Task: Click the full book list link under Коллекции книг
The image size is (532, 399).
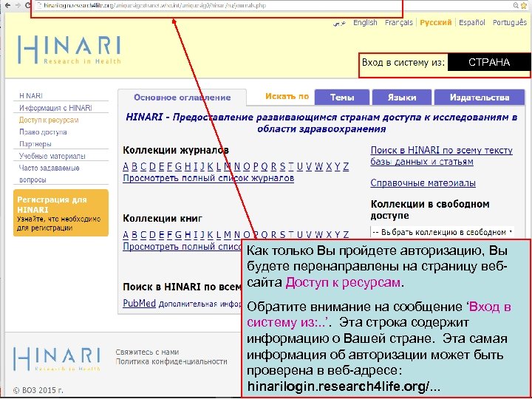Action: click(182, 246)
